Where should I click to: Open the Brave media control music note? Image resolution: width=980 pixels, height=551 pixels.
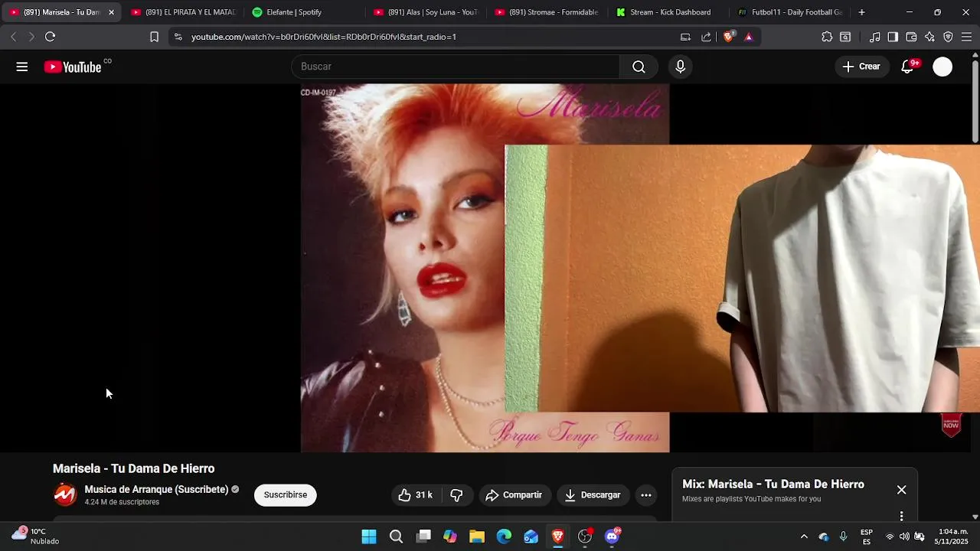click(874, 37)
